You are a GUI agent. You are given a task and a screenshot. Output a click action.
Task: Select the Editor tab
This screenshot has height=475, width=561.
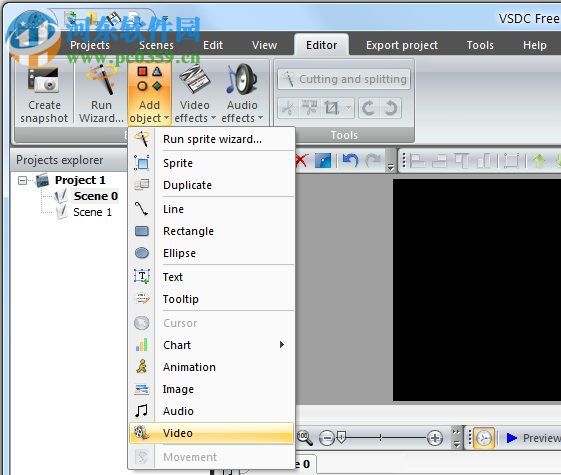321,45
